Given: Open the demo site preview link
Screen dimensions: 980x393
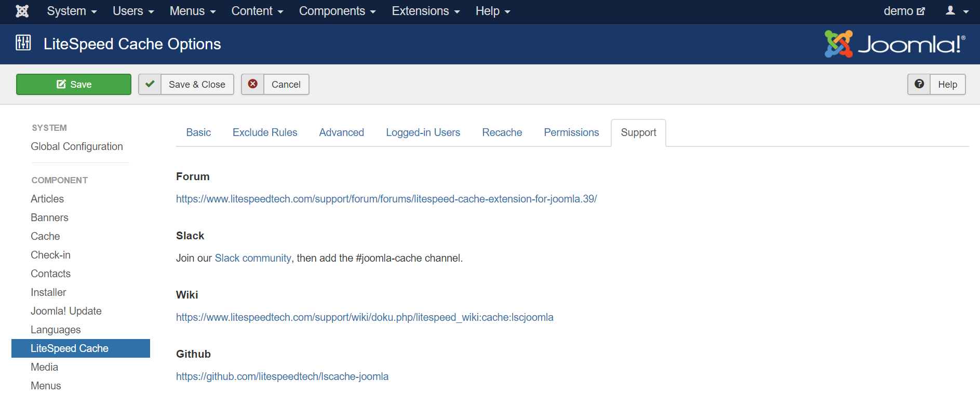Looking at the screenshot, I should [904, 11].
